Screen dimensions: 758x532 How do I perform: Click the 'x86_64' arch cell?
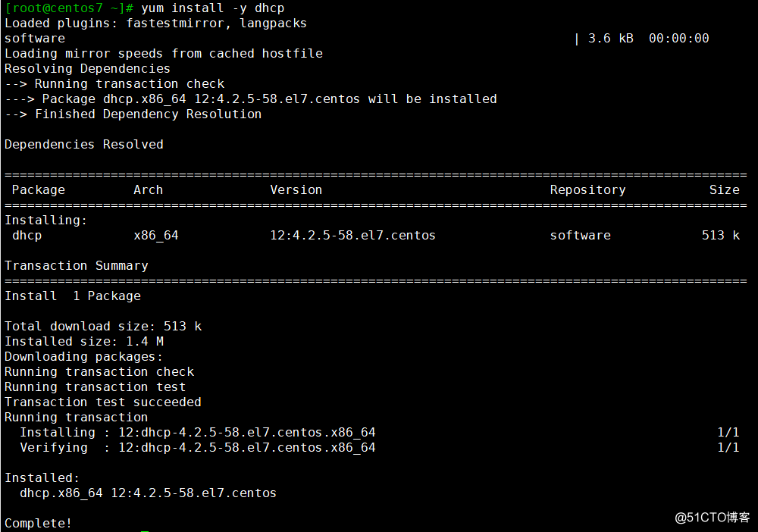pyautogui.click(x=156, y=236)
